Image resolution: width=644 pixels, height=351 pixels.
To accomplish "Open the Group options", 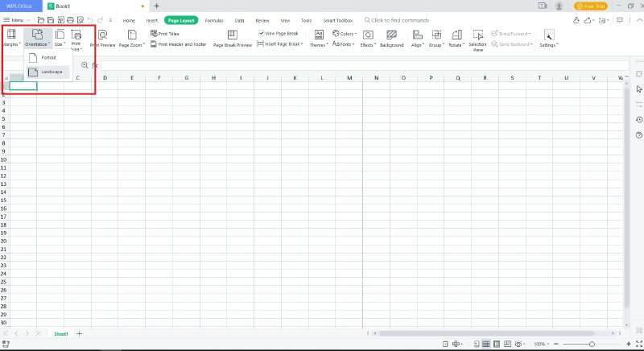I will pos(436,38).
